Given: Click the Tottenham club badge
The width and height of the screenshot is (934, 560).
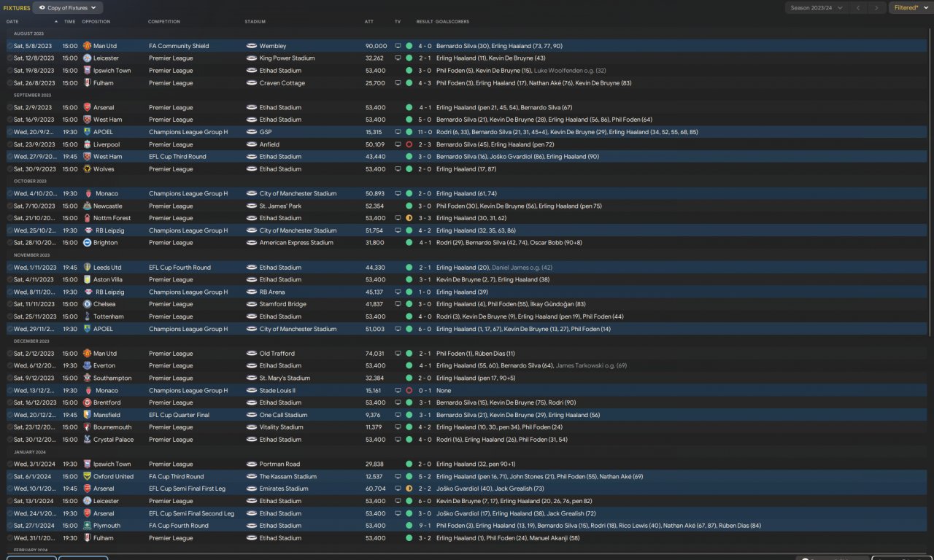Looking at the screenshot, I should 87,316.
